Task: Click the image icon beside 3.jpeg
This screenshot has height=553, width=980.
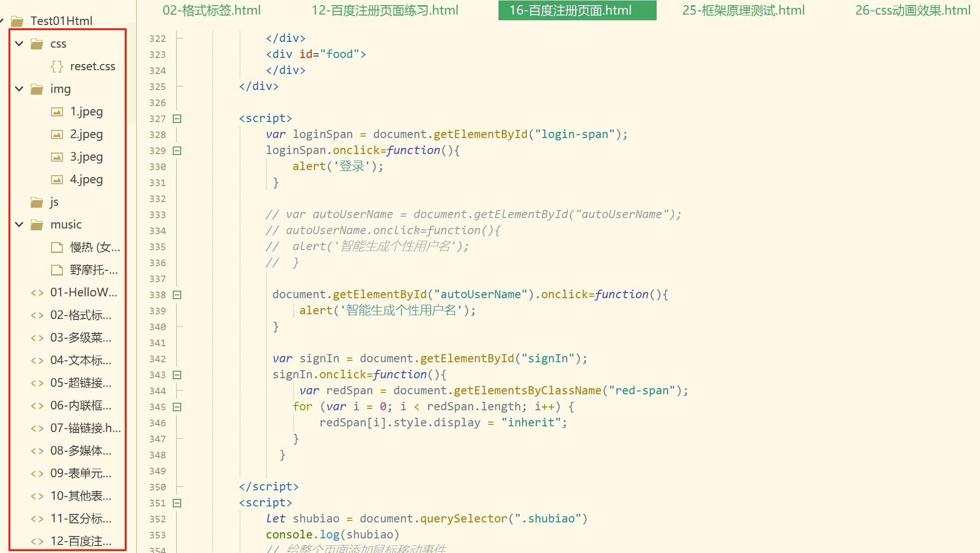Action: 57,157
